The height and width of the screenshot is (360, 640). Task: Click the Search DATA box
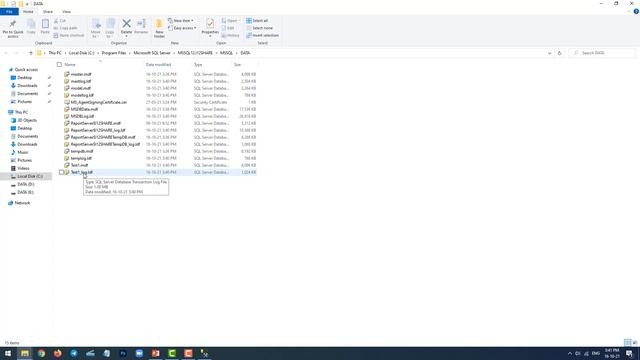(x=602, y=53)
